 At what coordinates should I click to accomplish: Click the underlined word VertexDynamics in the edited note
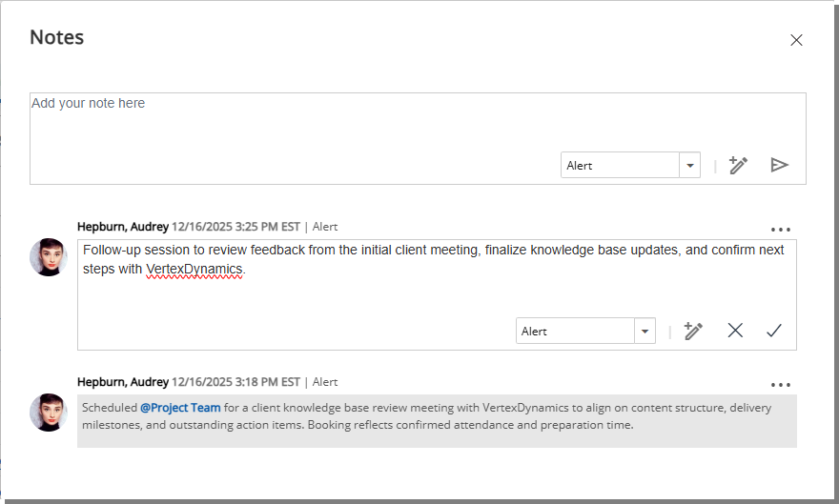[x=194, y=270]
